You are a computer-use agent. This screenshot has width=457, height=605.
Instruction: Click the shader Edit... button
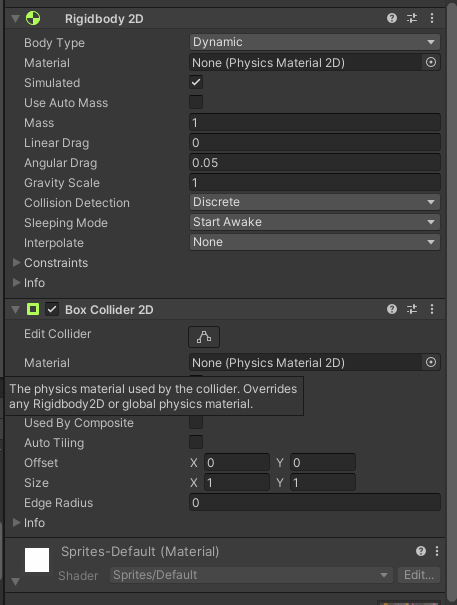[419, 575]
